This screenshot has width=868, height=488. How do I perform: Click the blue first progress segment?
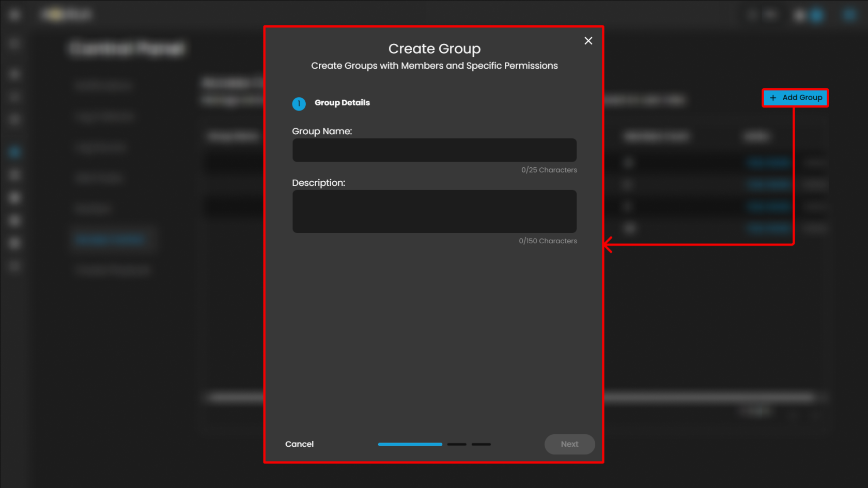pyautogui.click(x=410, y=444)
